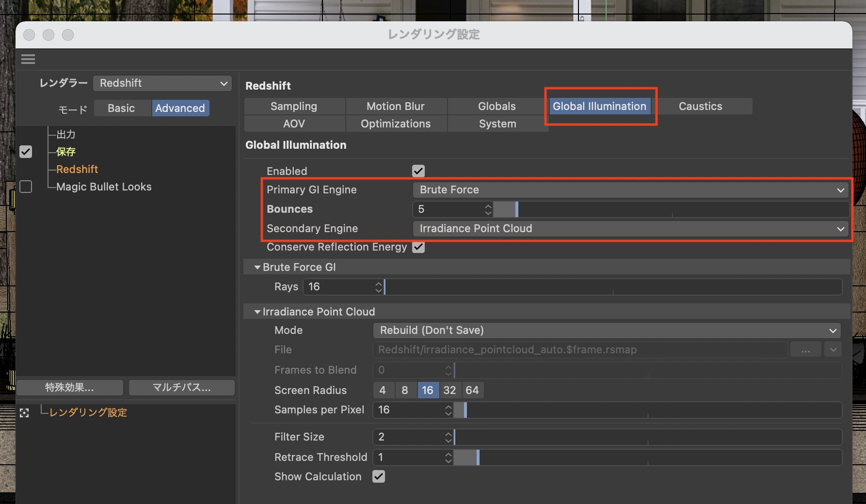Open the Primary GI Engine dropdown

coord(630,190)
